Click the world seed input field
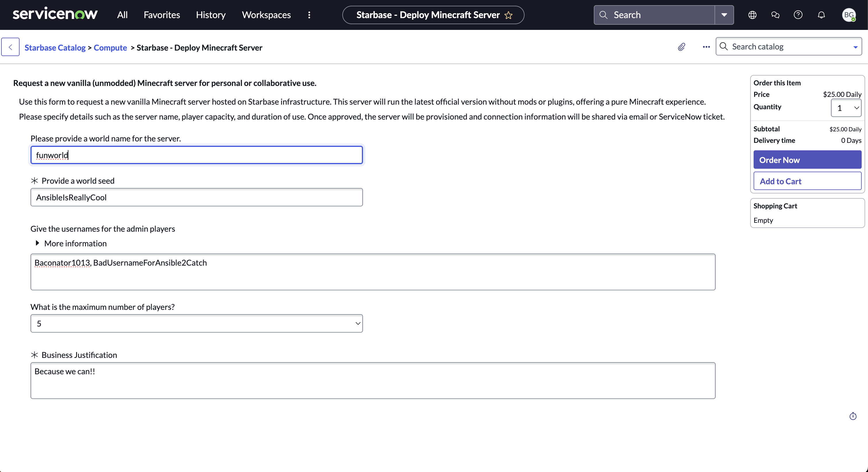Image resolution: width=868 pixels, height=472 pixels. point(196,197)
